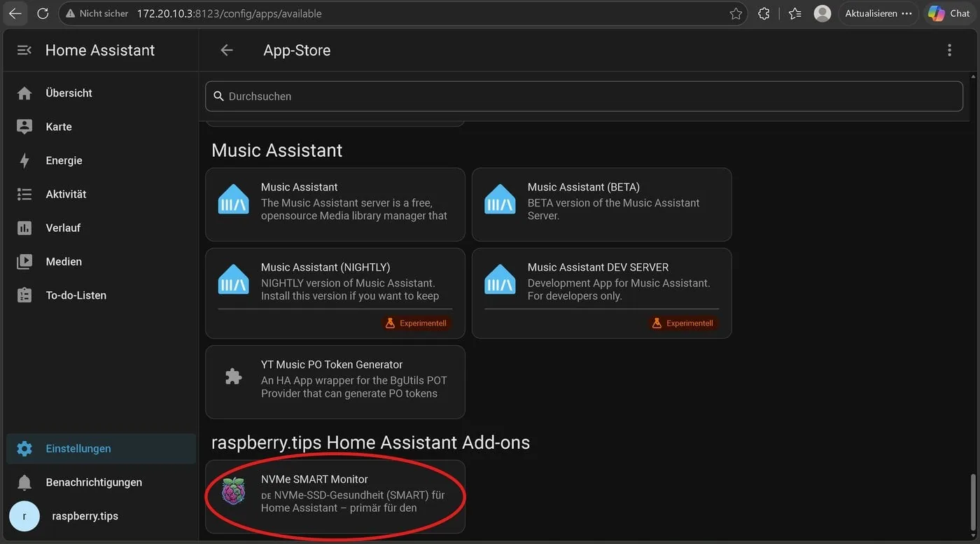Click the Benachrichtigungen bell icon
This screenshot has width=980, height=544.
point(24,482)
